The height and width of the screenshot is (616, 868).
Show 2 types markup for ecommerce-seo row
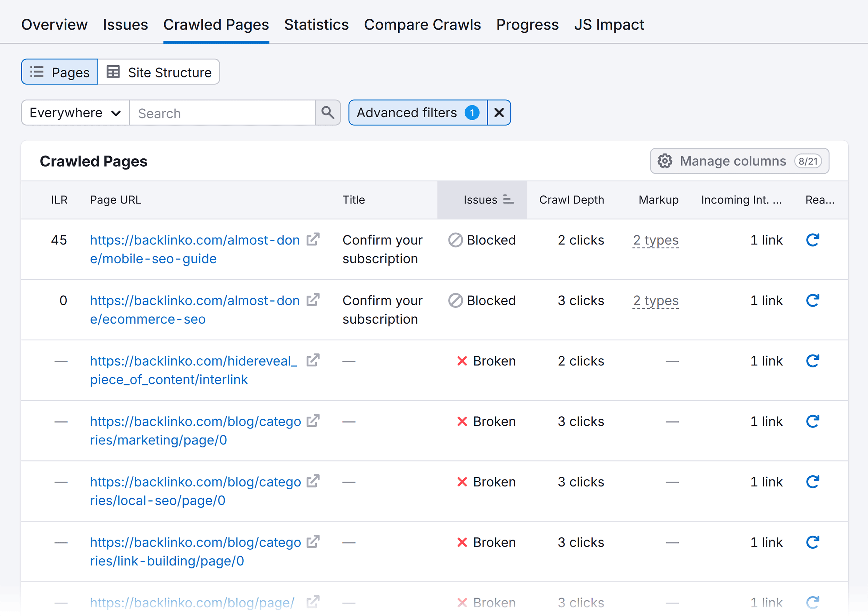point(656,300)
